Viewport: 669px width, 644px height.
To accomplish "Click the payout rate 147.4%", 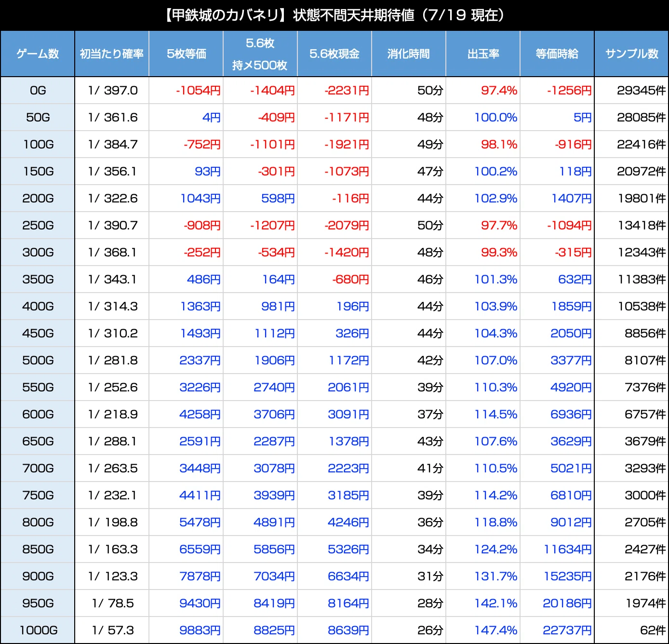I will click(495, 630).
